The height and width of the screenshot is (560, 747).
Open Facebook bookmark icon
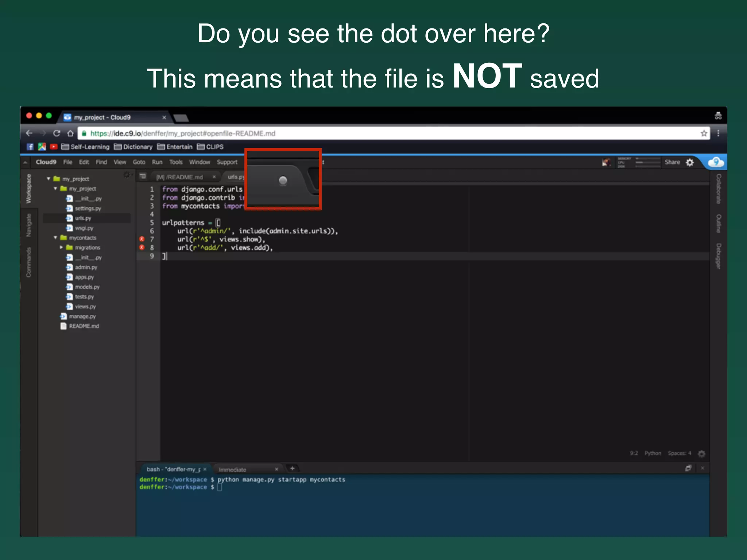coord(30,147)
